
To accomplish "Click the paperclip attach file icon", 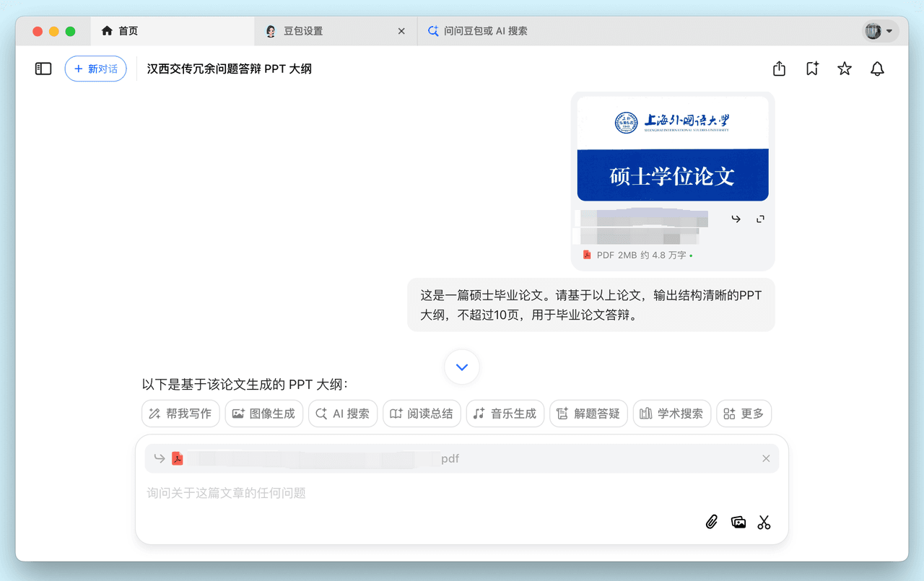I will click(712, 522).
